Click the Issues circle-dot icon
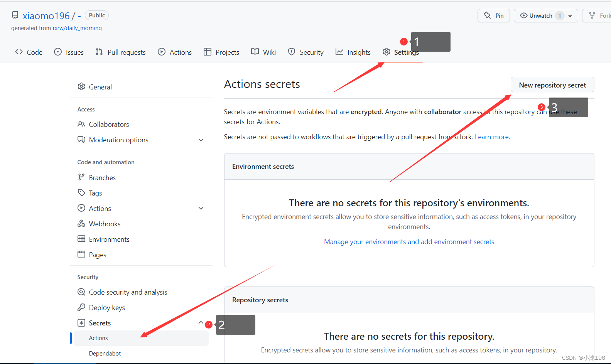This screenshot has width=611, height=364. point(58,52)
